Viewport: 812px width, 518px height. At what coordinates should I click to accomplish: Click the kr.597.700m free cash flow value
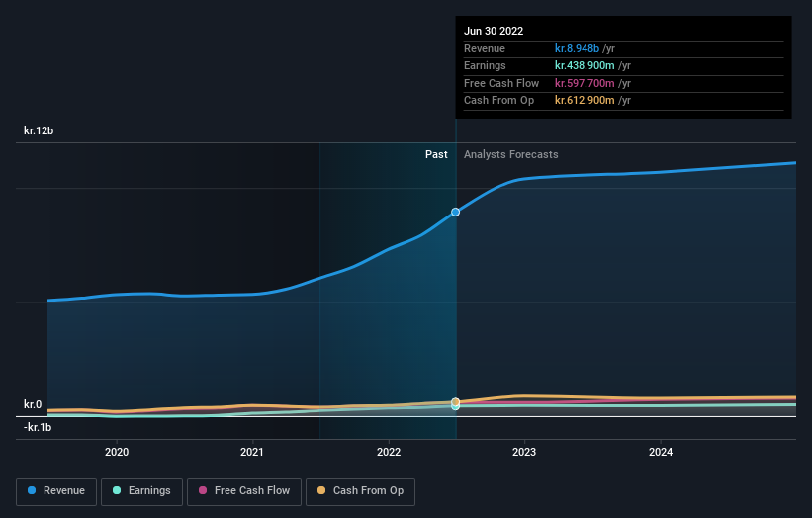pos(585,83)
